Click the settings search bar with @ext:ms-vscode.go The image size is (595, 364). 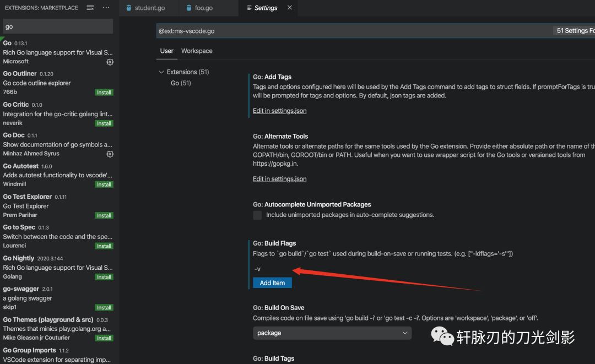pos(376,31)
